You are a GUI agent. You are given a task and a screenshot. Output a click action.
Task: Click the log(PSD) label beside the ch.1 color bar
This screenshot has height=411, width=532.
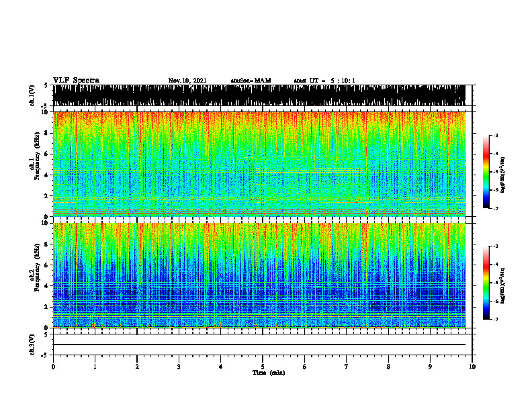pyautogui.click(x=503, y=175)
